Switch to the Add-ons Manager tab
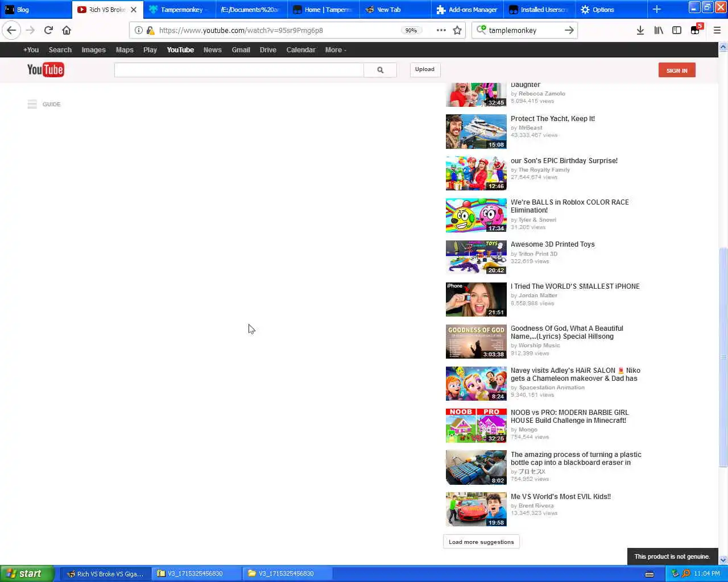 point(467,10)
